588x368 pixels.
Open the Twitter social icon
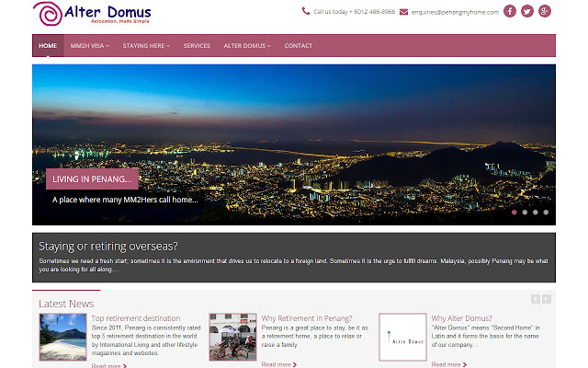coord(527,11)
